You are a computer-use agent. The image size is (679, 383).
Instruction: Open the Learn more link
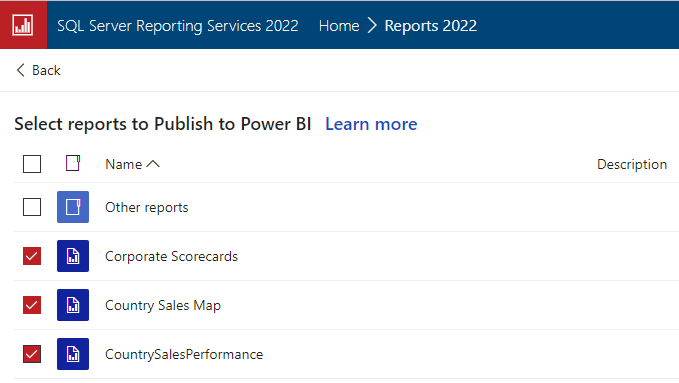coord(371,124)
